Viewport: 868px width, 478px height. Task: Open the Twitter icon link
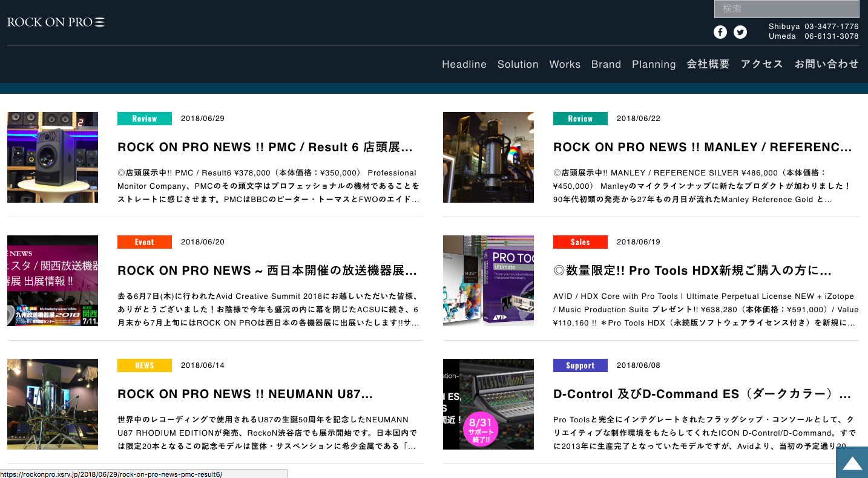740,32
